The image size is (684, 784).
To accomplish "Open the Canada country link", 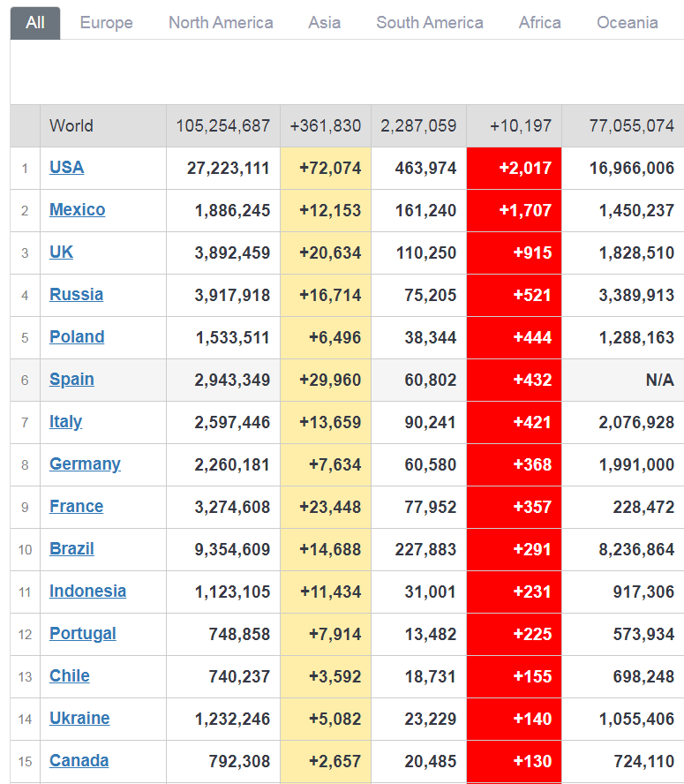I will (x=79, y=761).
